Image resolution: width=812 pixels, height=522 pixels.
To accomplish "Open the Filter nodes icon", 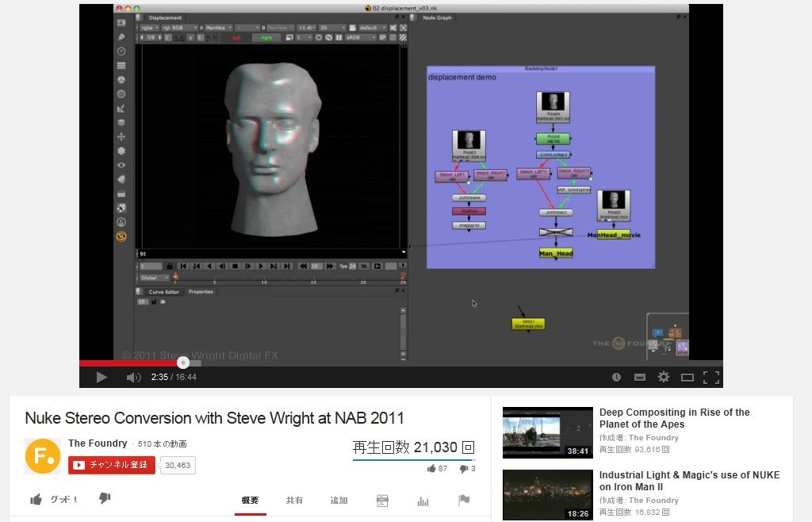I will click(x=121, y=94).
